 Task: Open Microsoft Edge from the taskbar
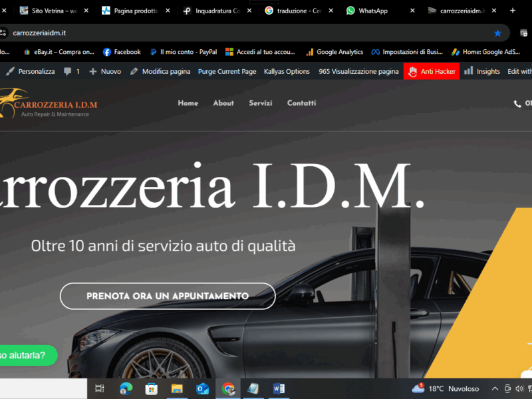click(x=126, y=388)
